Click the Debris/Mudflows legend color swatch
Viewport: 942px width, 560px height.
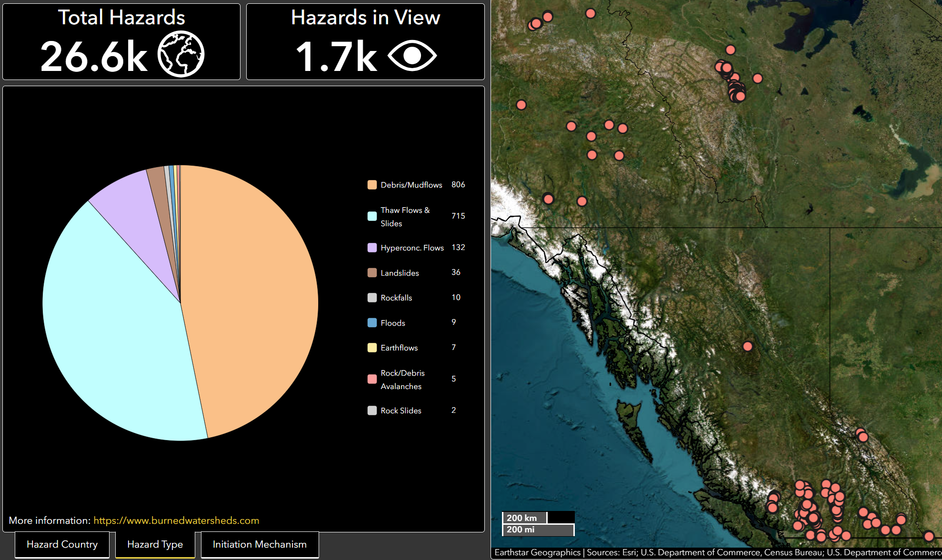click(372, 185)
